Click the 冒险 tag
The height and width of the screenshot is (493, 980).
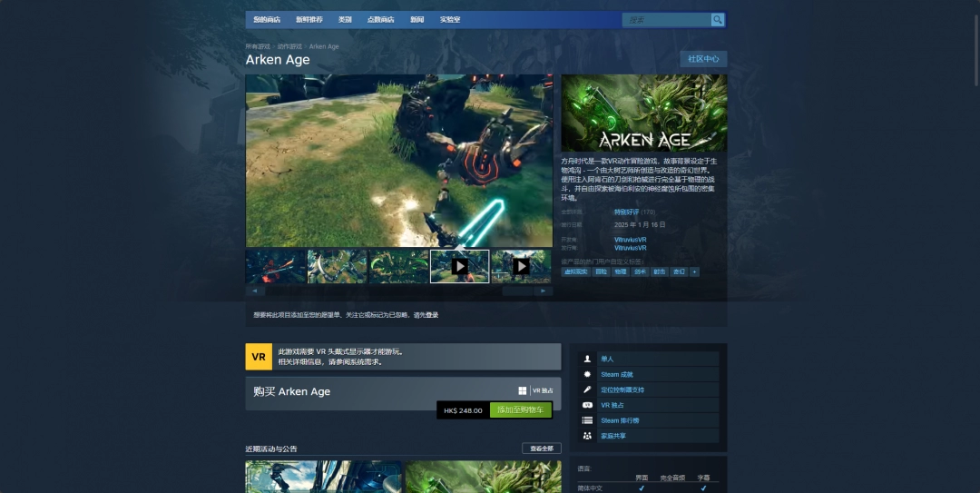601,271
